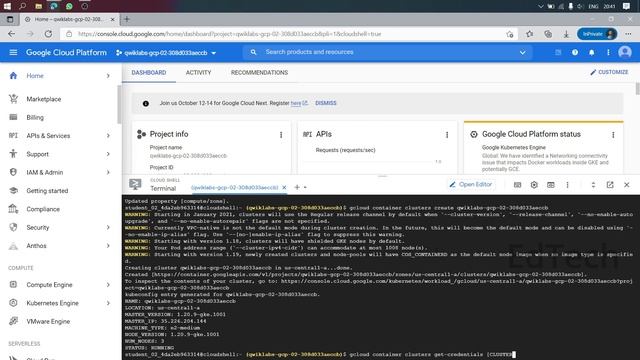
Task: Expand the search bar dropdown arrow
Action: click(522, 53)
